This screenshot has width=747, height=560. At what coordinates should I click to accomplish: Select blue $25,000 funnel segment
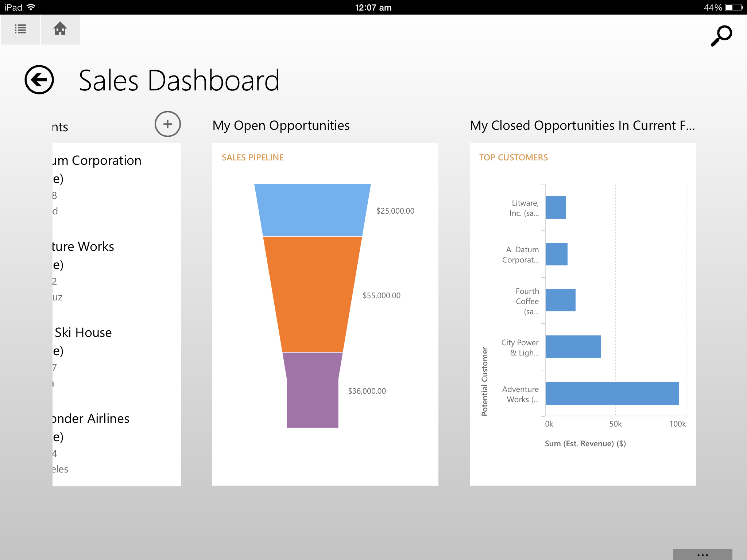pos(312,210)
